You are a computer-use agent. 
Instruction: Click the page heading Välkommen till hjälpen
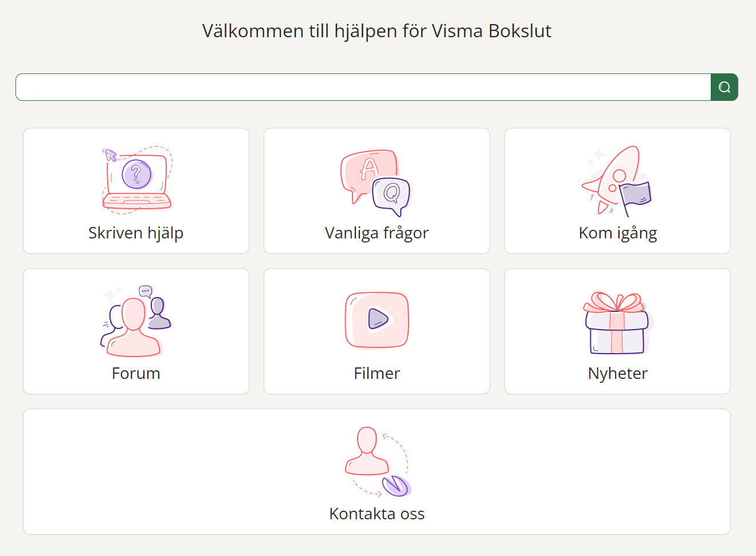tap(377, 31)
